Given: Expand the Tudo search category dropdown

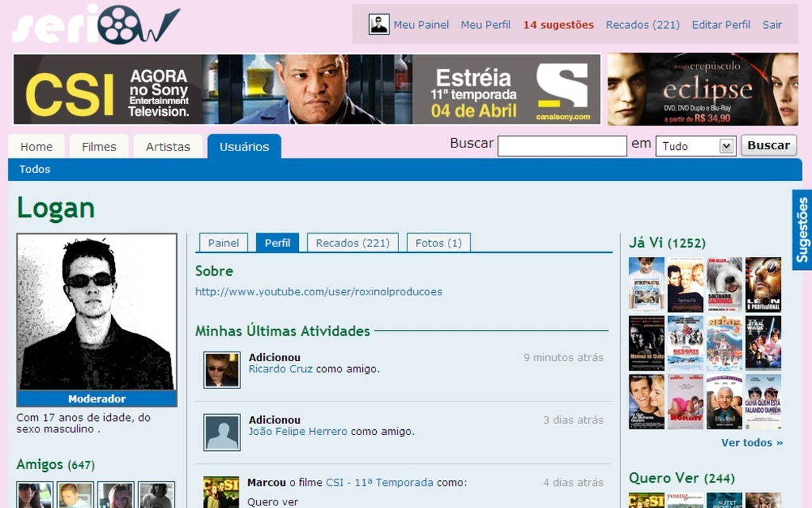Looking at the screenshot, I should click(x=695, y=146).
